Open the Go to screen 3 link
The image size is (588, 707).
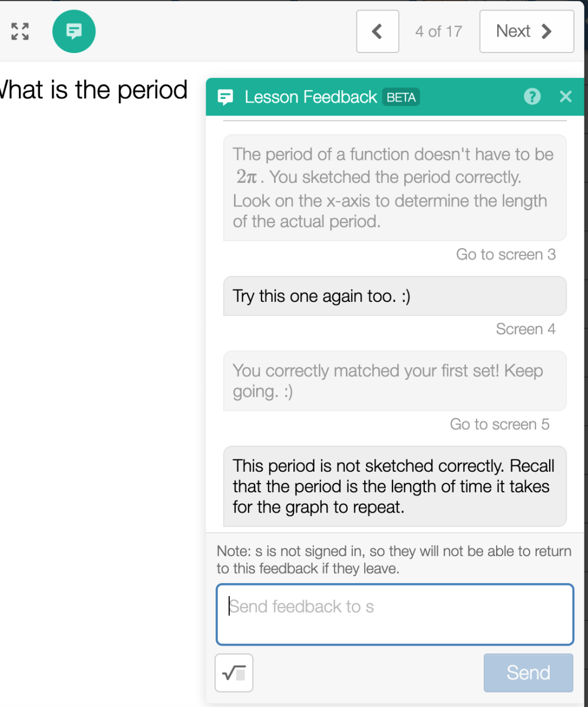click(506, 254)
